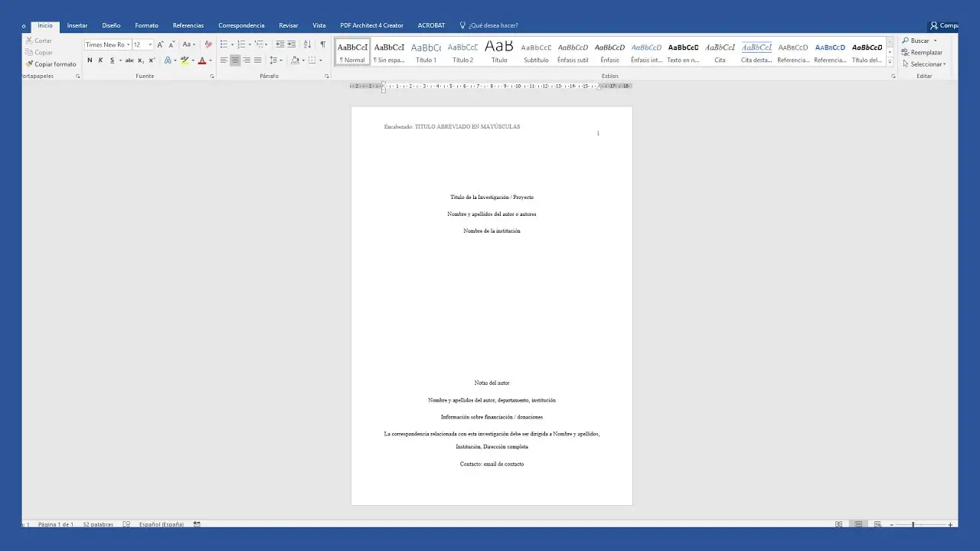This screenshot has width=980, height=551.
Task: Expand highlight color dropdown arrow
Action: tap(192, 60)
